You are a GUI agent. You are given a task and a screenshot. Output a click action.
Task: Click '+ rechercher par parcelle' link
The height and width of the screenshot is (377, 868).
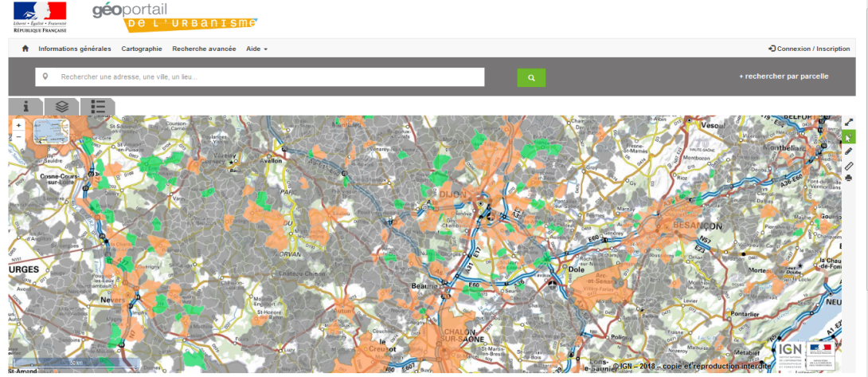pos(784,77)
